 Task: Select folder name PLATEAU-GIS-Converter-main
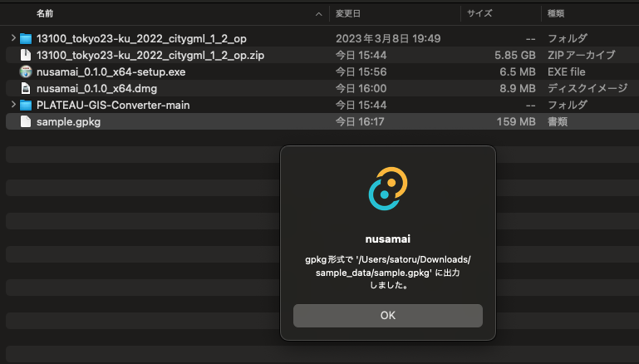tap(113, 106)
